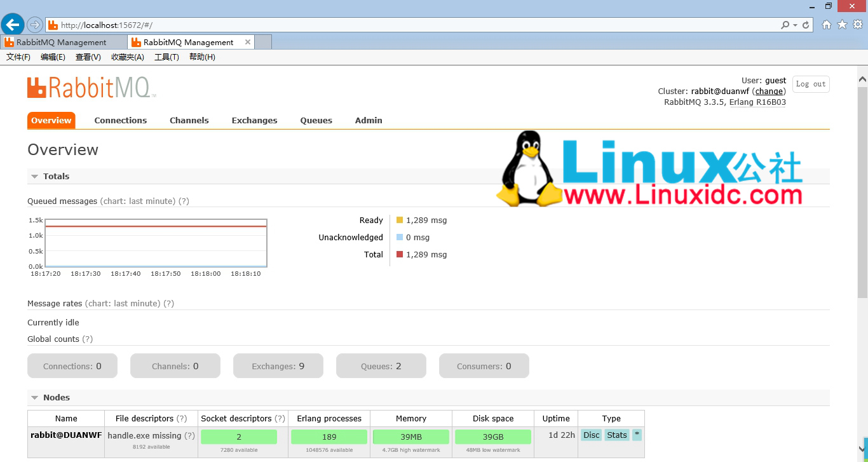868x462 pixels.
Task: Click the Erlang processes 189 bar
Action: click(329, 437)
